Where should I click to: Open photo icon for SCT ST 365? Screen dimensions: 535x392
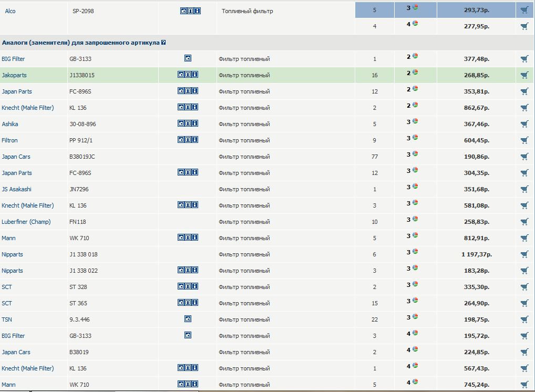(181, 303)
